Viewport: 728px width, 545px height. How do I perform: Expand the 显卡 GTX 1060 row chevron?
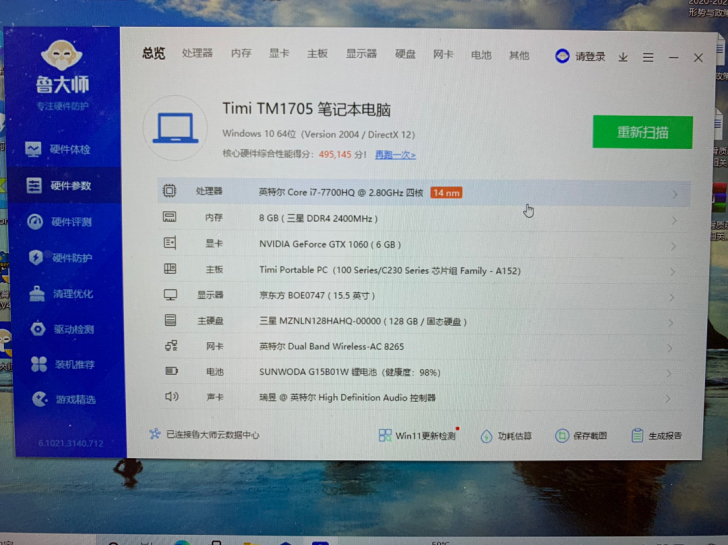point(673,247)
